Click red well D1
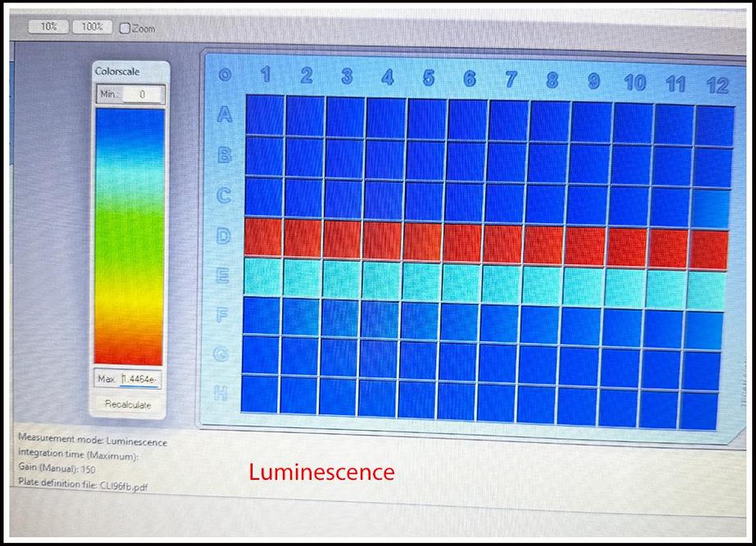The width and height of the screenshot is (756, 546). tap(263, 237)
